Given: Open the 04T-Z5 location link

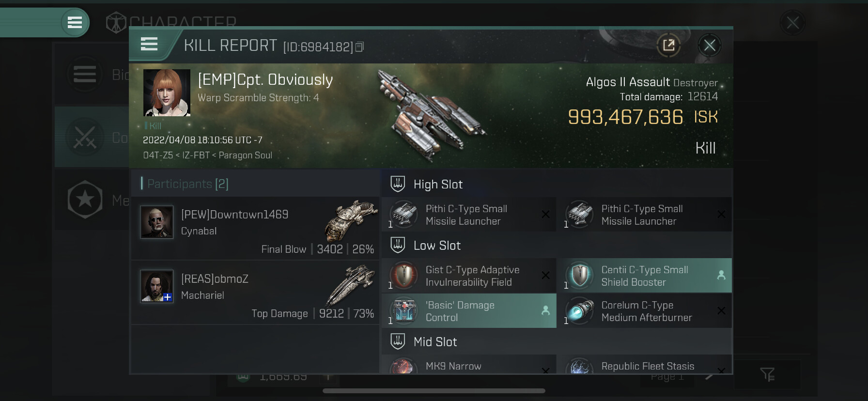Looking at the screenshot, I should [x=158, y=155].
